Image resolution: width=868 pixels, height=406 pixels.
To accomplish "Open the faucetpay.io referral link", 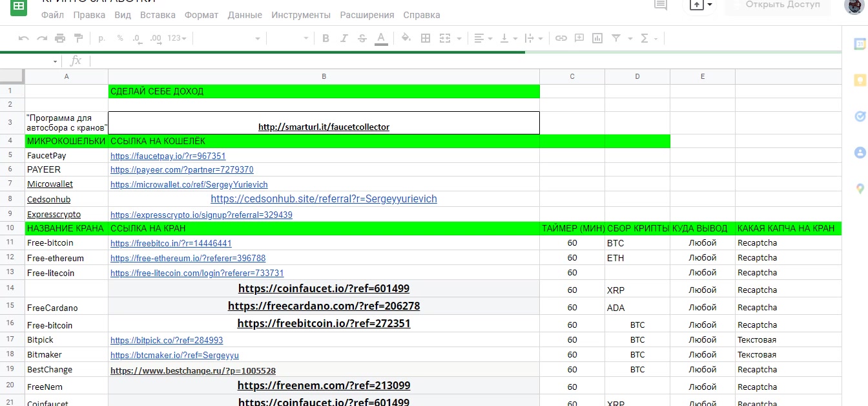I will (168, 156).
